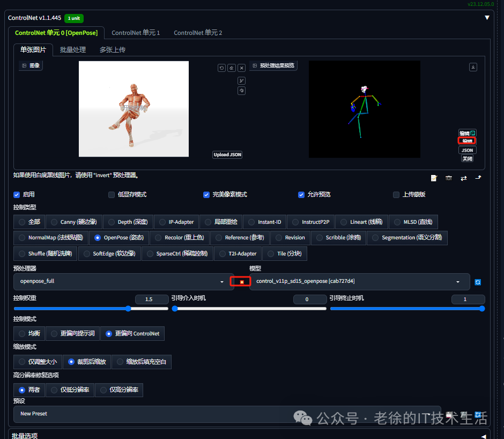
Task: Click the 编辑 button with Photopea icon
Action: 467,133
